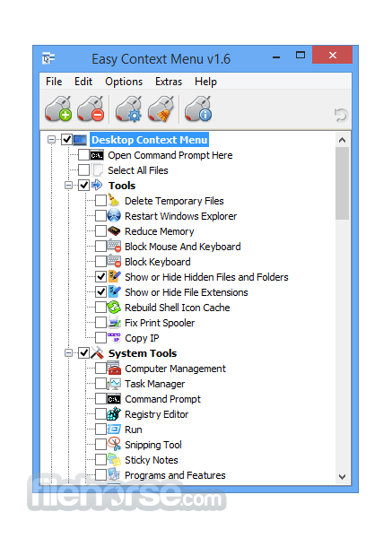392x538 pixels.
Task: Open the File menu
Action: [54, 82]
